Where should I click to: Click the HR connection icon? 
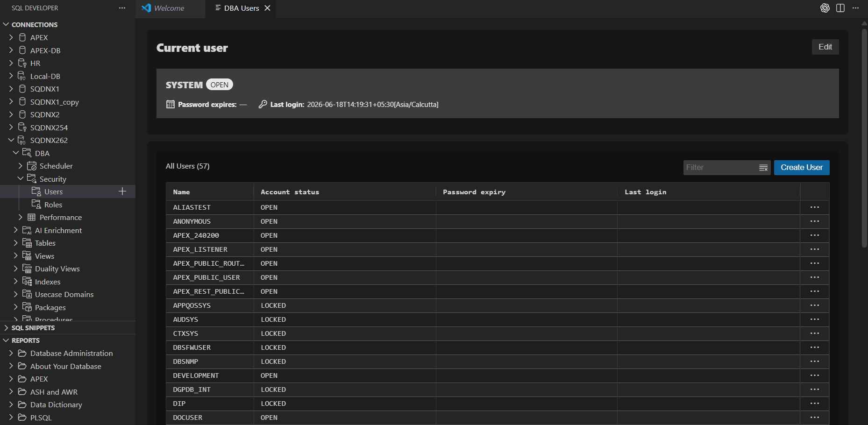tap(22, 63)
